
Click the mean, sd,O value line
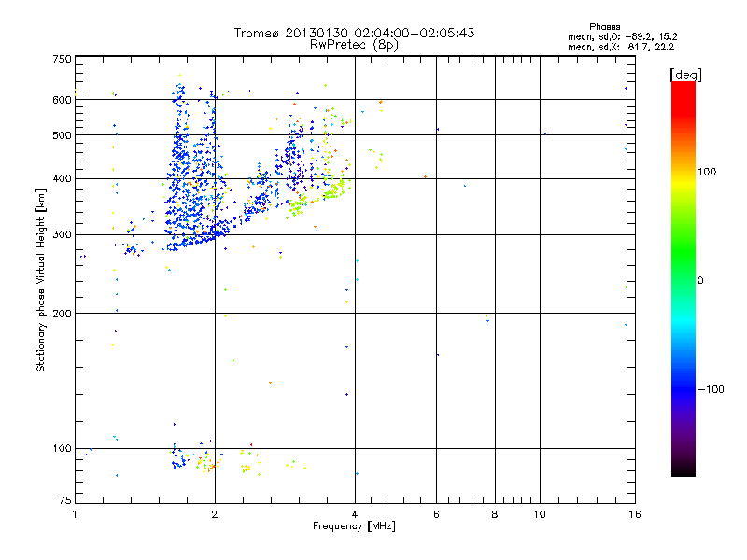pyautogui.click(x=622, y=36)
